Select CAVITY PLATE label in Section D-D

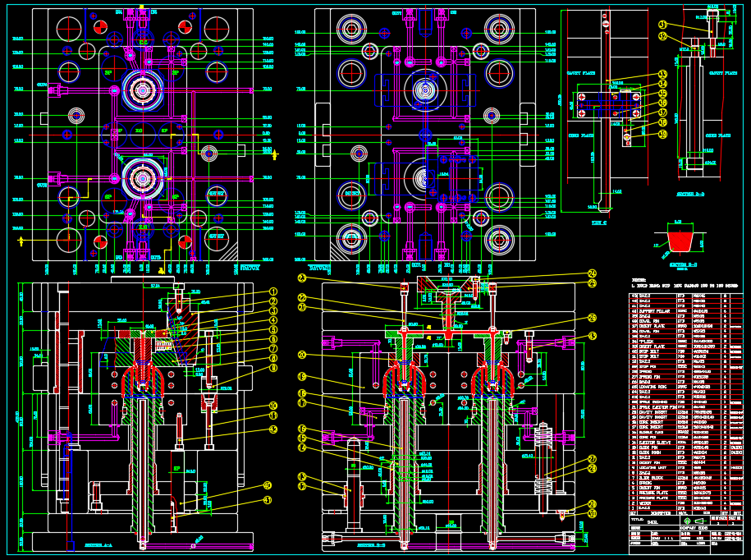click(723, 73)
